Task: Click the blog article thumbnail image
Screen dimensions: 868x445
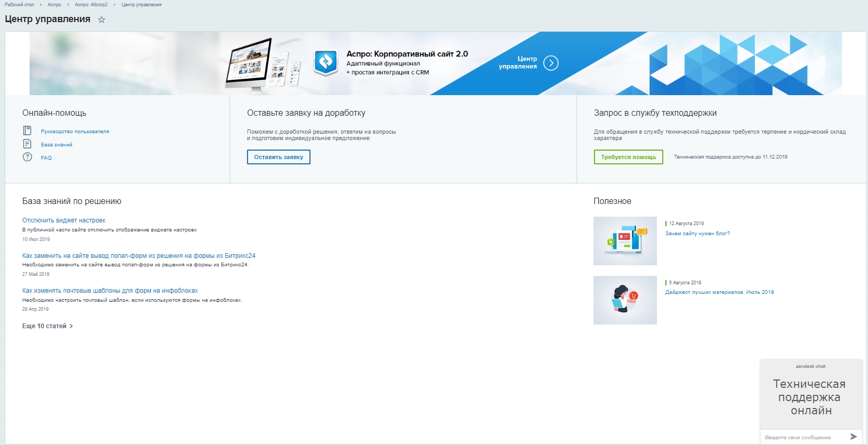Action: point(625,241)
